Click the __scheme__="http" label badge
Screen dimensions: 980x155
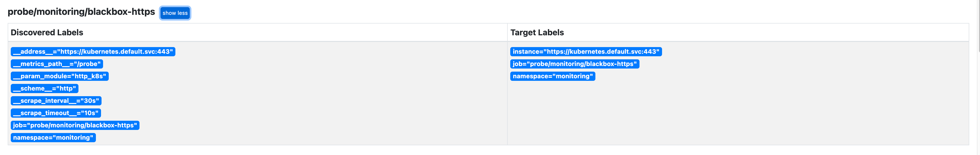pos(45,88)
